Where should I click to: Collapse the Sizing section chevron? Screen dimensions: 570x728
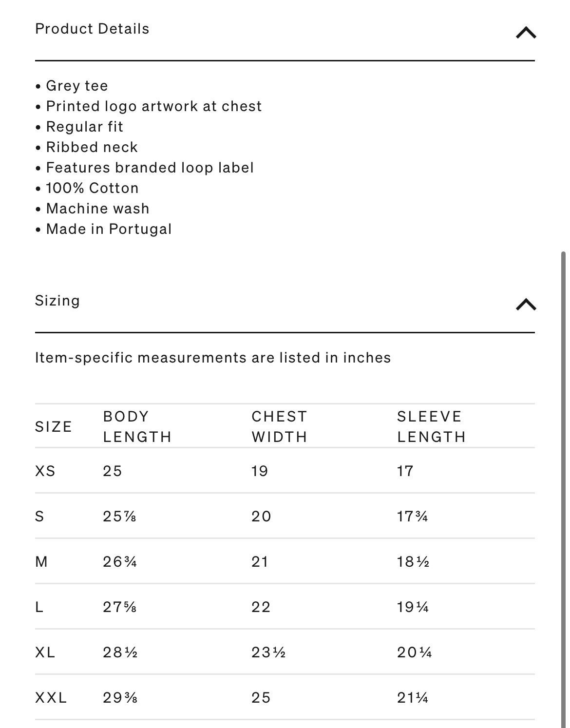tap(526, 305)
